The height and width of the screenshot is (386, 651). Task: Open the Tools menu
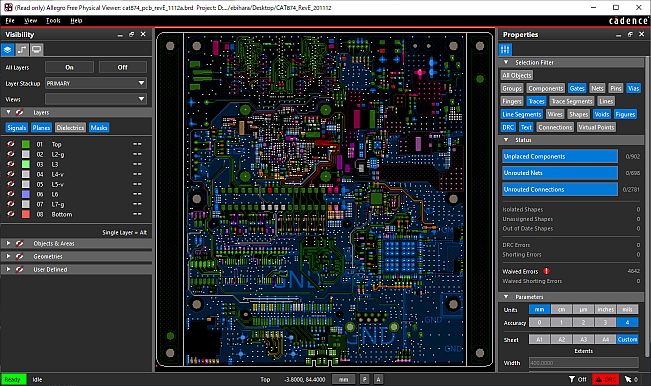pyautogui.click(x=53, y=20)
